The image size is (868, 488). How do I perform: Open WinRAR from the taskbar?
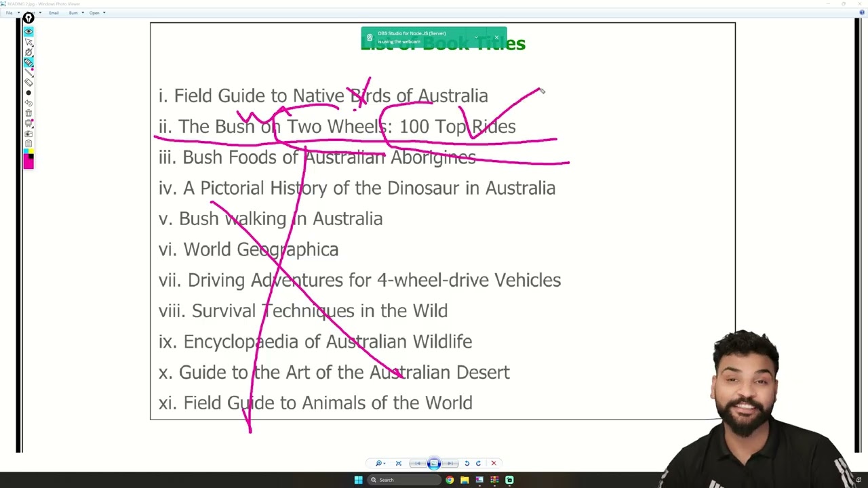(x=494, y=480)
